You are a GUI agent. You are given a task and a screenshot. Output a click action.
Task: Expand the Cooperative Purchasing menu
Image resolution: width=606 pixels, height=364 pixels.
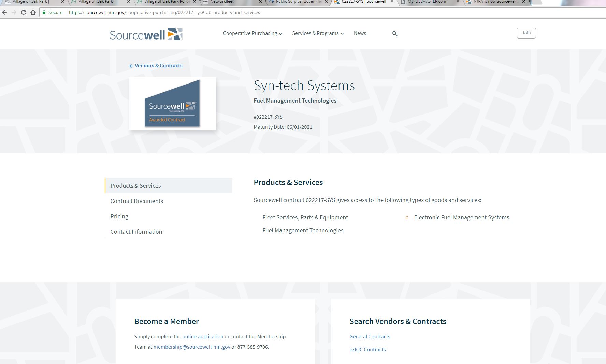point(252,33)
